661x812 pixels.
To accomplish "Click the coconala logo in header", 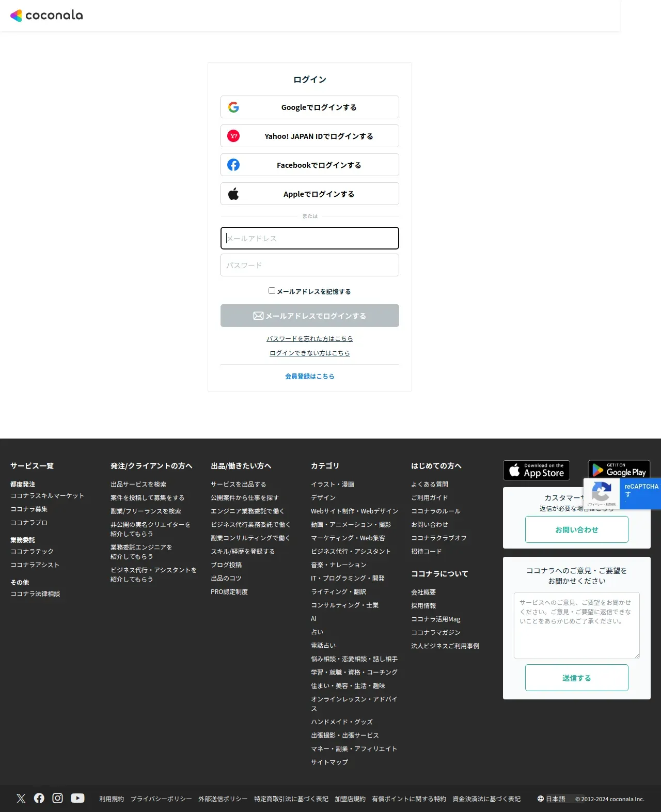I will (x=46, y=15).
